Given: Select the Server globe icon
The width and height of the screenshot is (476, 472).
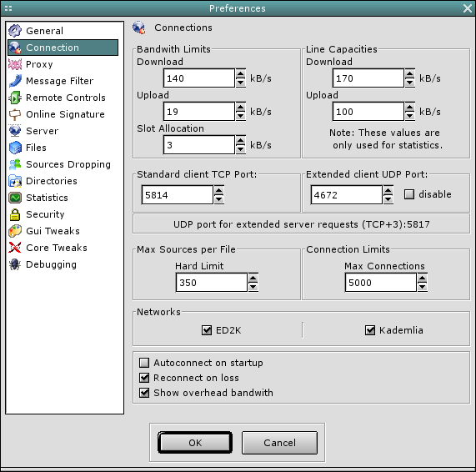Looking at the screenshot, I should [15, 131].
